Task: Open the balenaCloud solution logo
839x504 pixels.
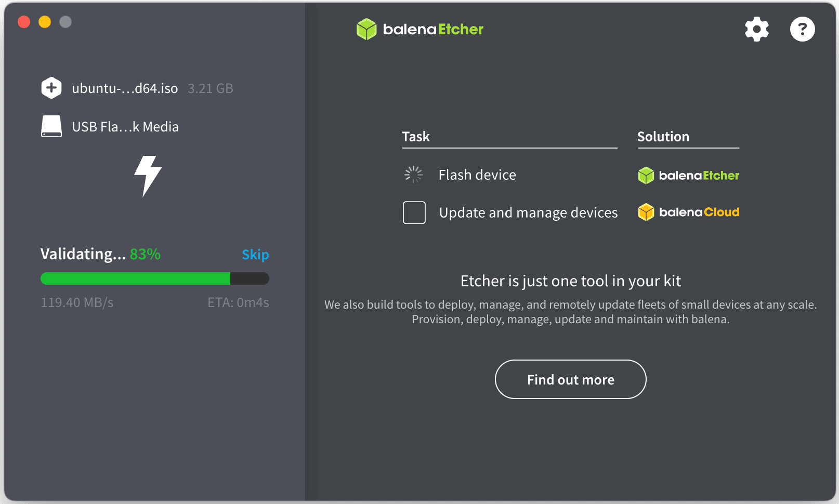Action: [688, 212]
